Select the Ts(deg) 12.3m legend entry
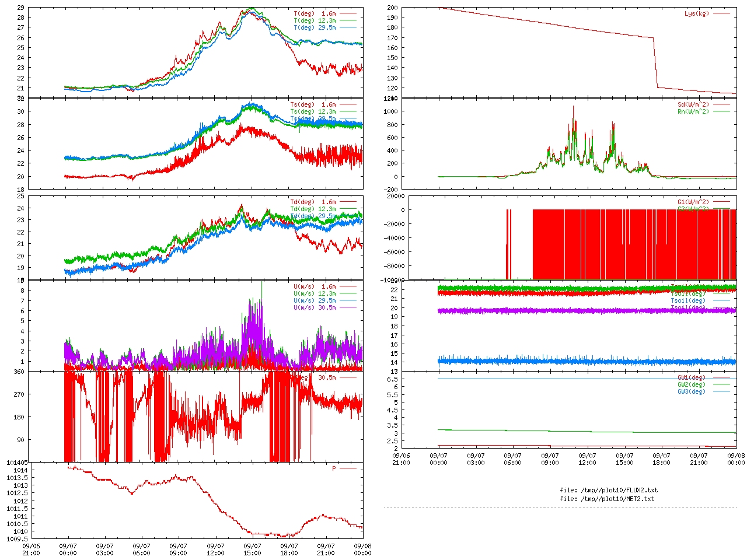747x560 pixels. 313,111
